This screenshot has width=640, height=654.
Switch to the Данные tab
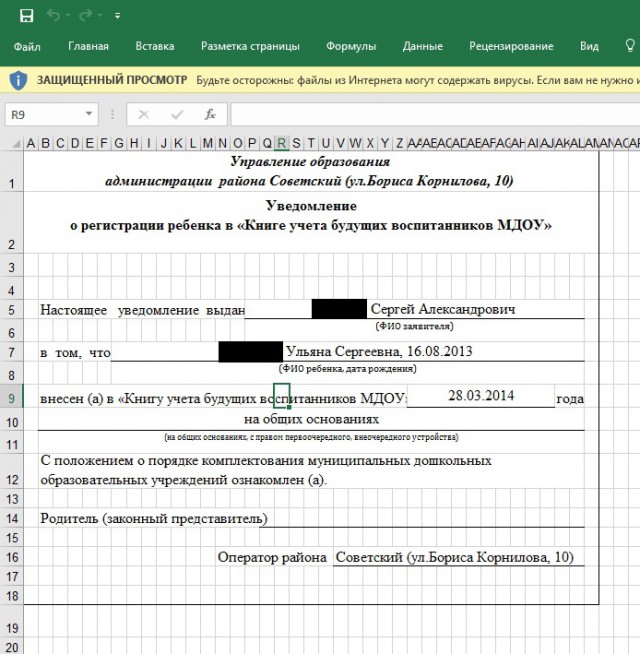(423, 46)
